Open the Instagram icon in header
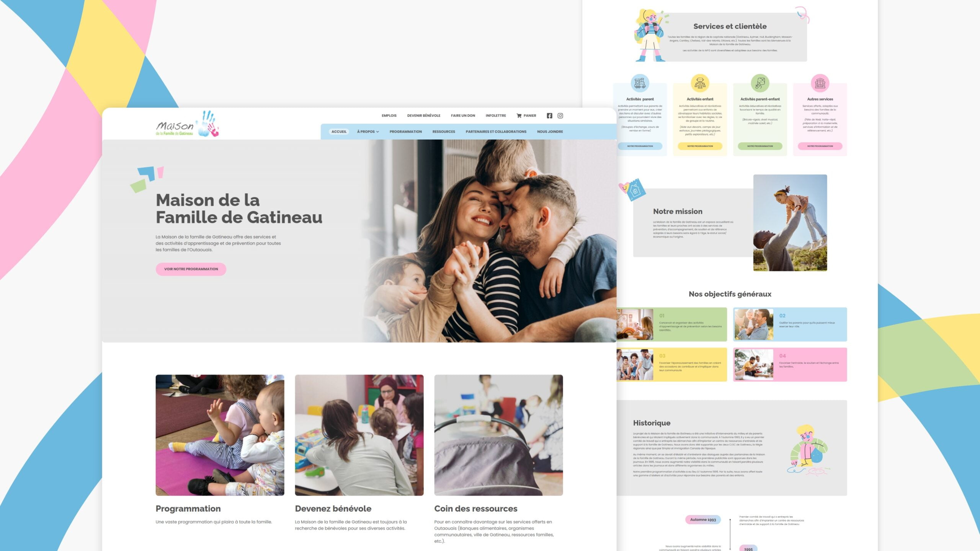The width and height of the screenshot is (980, 551). (560, 116)
